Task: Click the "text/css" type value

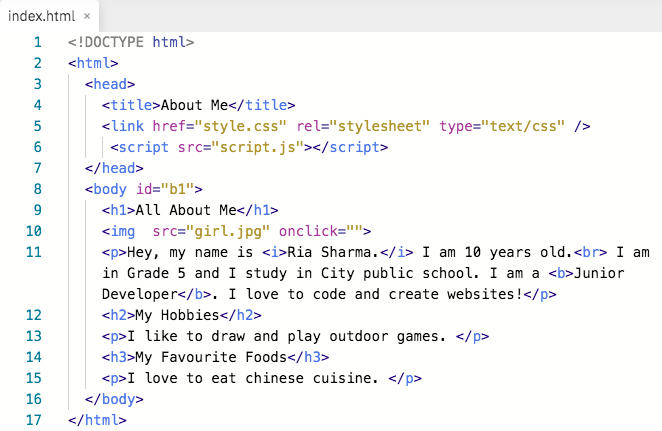Action: [x=523, y=126]
